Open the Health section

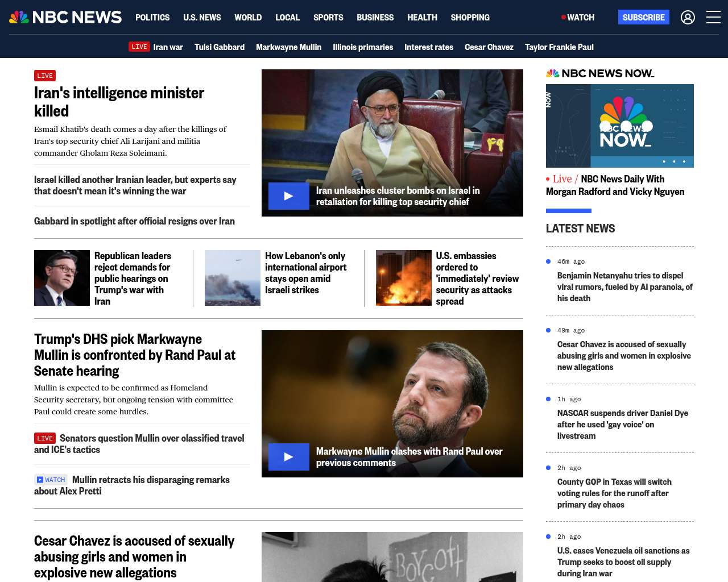(422, 17)
